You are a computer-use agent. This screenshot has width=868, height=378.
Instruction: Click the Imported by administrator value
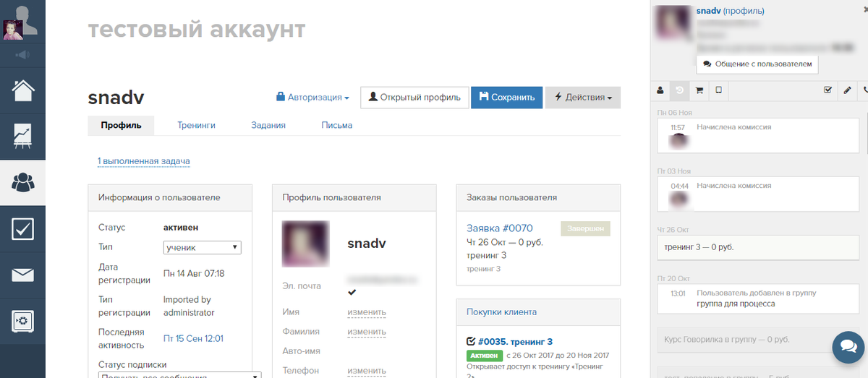[x=189, y=306]
